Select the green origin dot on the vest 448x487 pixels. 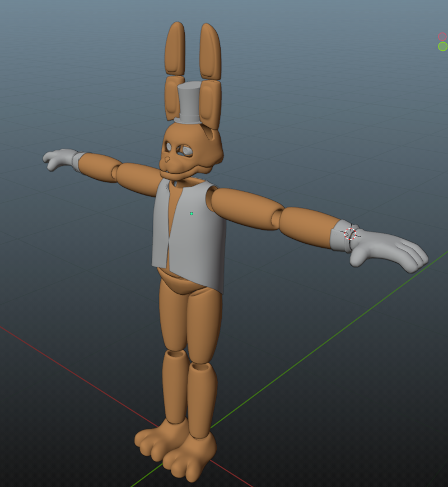(192, 214)
